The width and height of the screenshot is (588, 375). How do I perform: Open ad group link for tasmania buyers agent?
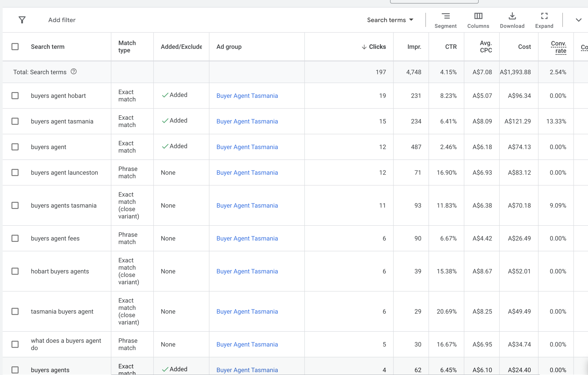click(247, 312)
